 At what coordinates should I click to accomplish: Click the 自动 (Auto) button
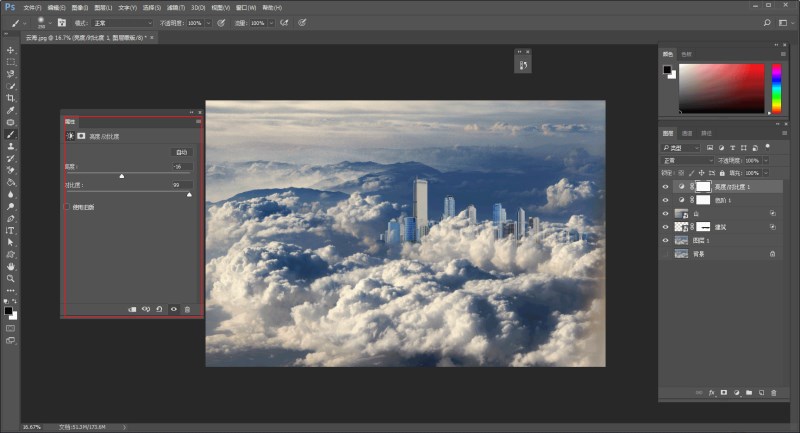182,152
